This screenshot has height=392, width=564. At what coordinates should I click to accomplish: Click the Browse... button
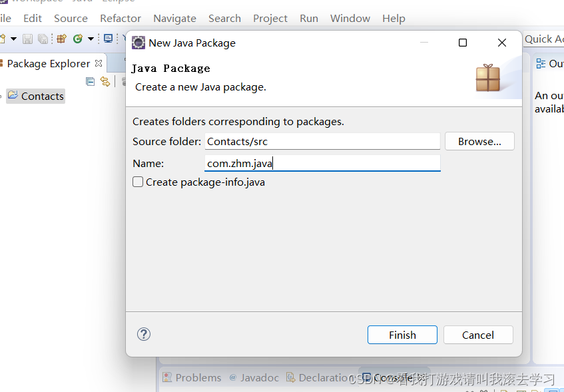(479, 141)
